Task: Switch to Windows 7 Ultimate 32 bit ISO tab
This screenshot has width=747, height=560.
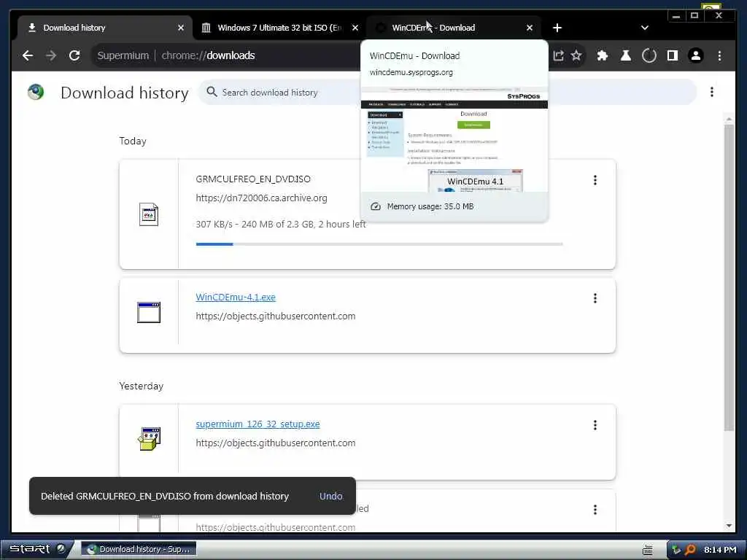Action: pos(279,28)
